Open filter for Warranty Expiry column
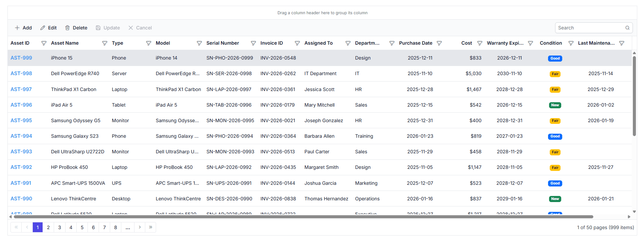 click(x=530, y=43)
